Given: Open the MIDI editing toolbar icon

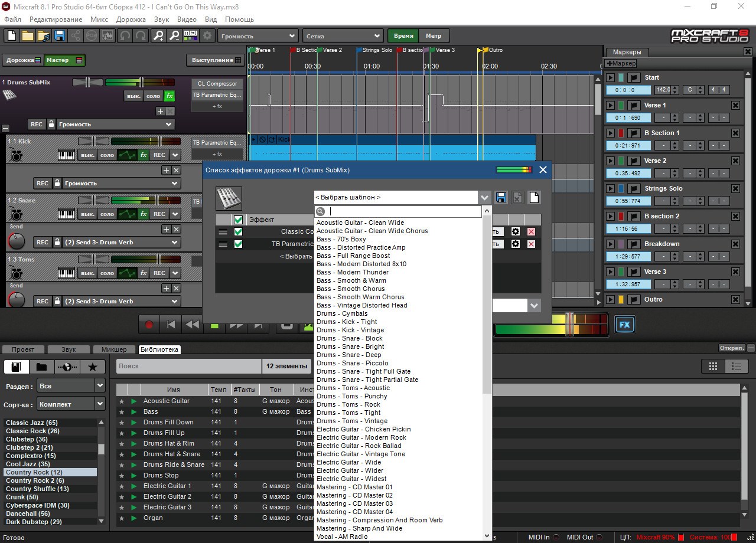Looking at the screenshot, I should pos(191,35).
